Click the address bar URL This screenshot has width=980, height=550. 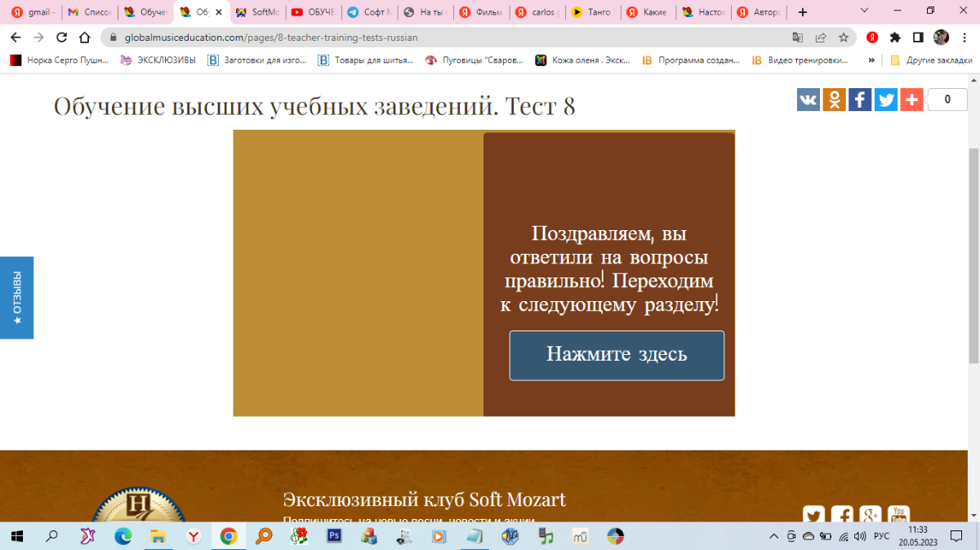pos(271,38)
